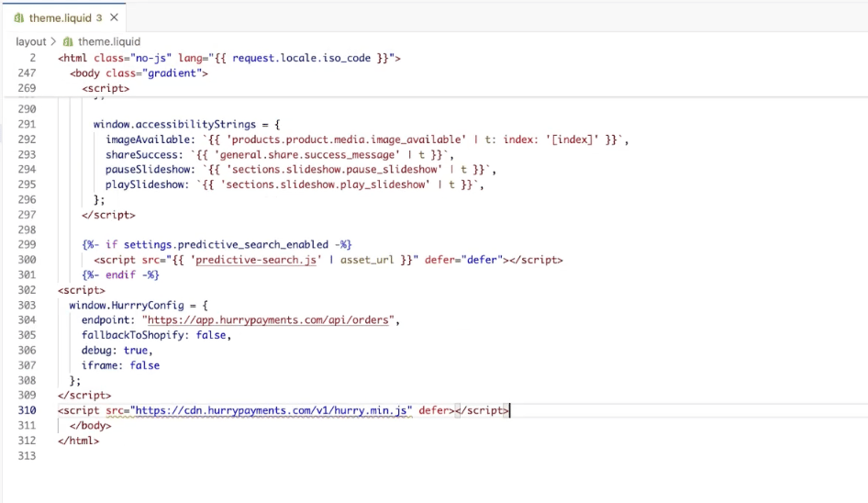Click sticky header script line 269
The width and height of the screenshot is (868, 503).
106,88
